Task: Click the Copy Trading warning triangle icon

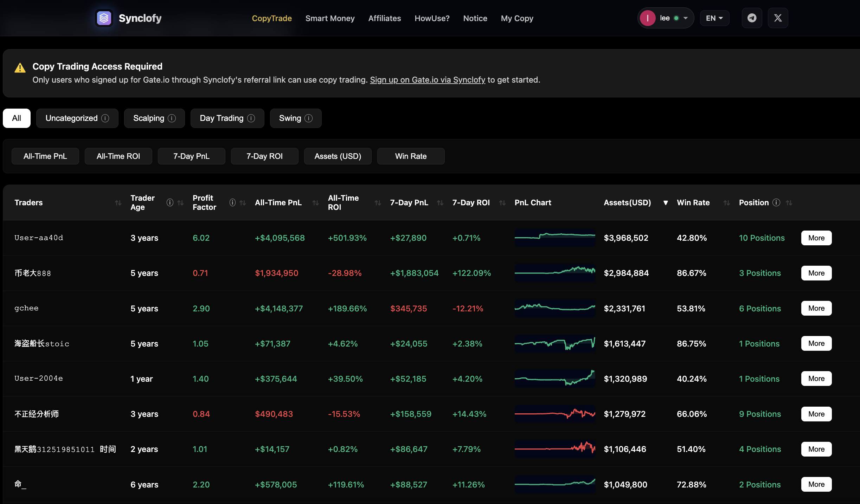Action: (x=20, y=67)
